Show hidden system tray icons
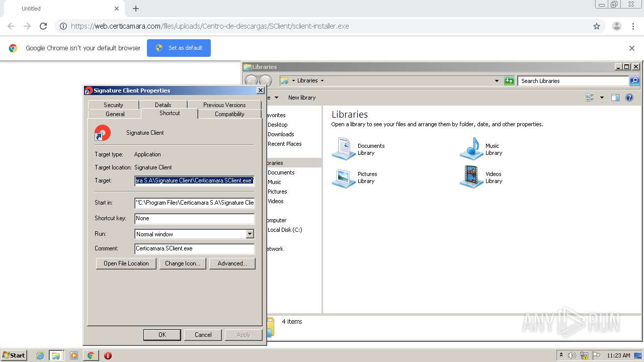The image size is (644, 362). (x=561, y=355)
